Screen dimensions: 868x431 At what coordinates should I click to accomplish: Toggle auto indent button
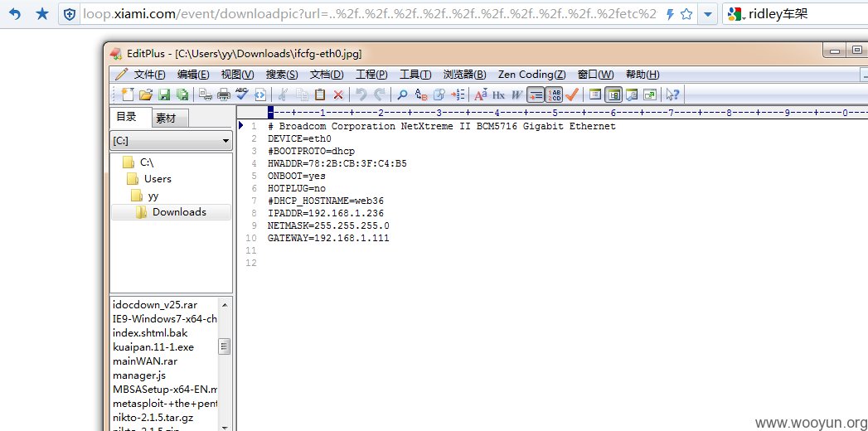[x=536, y=94]
